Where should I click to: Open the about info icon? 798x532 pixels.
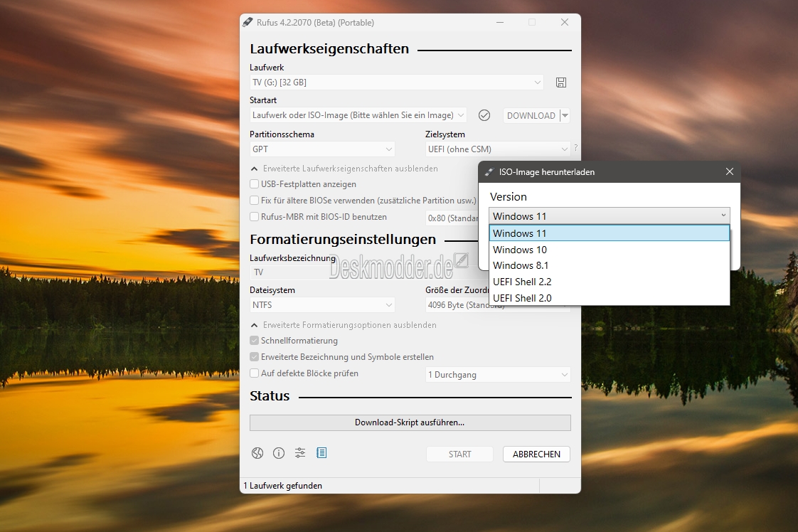click(x=279, y=453)
